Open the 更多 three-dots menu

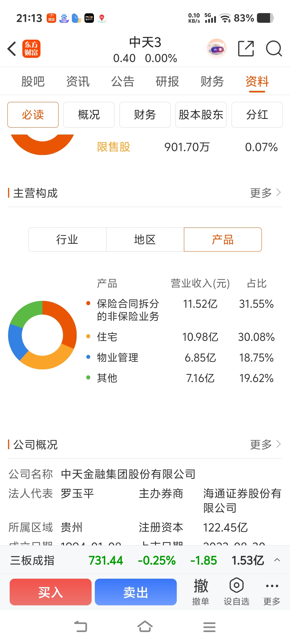[272, 592]
